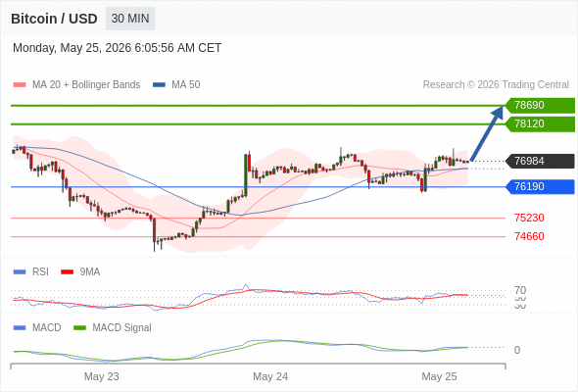Click the 75230 support level label
Image resolution: width=578 pixels, height=392 pixels.
pyautogui.click(x=529, y=218)
